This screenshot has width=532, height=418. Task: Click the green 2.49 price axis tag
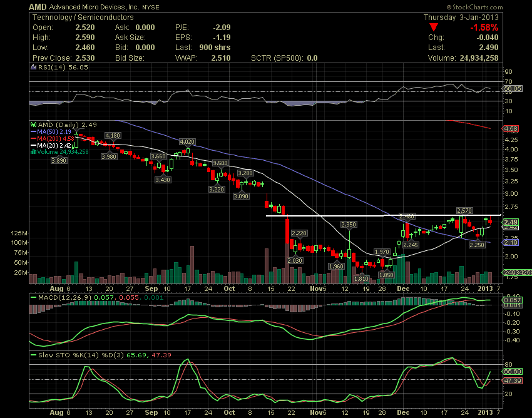coord(510,222)
